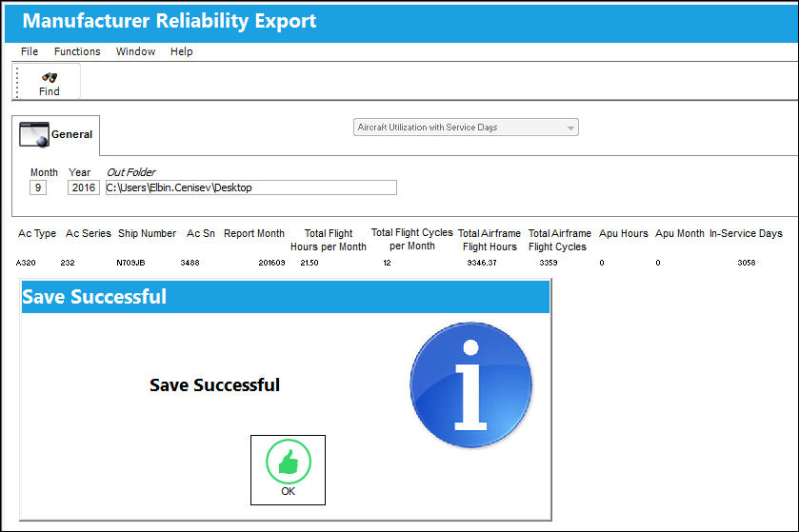Click the Ship Number column header
Screen dimensions: 799x532
[x=148, y=233]
